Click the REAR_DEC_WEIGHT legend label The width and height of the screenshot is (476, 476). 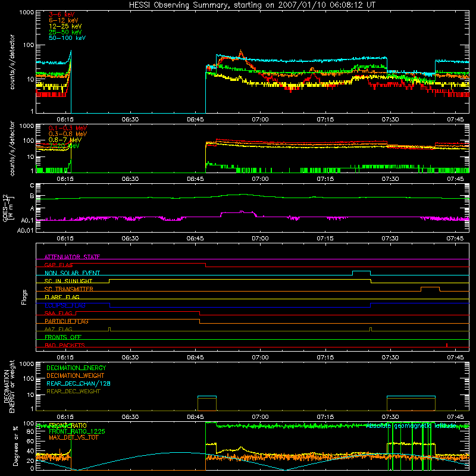click(x=73, y=392)
